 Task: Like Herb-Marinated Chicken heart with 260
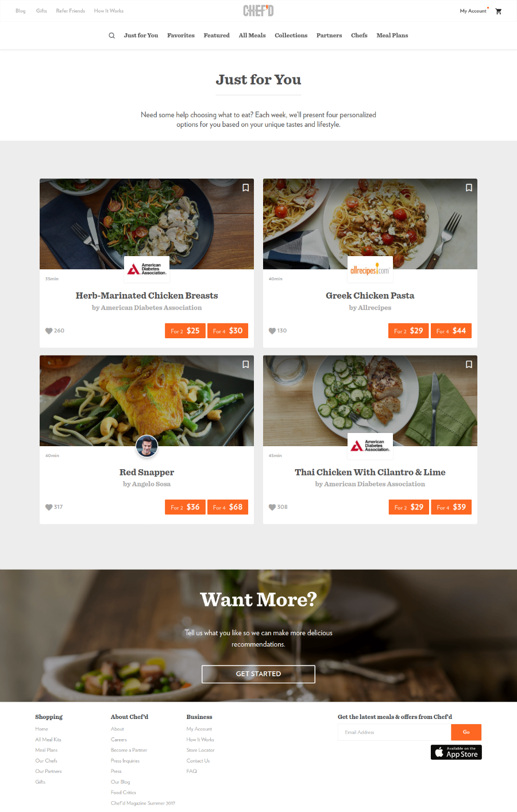click(x=49, y=331)
